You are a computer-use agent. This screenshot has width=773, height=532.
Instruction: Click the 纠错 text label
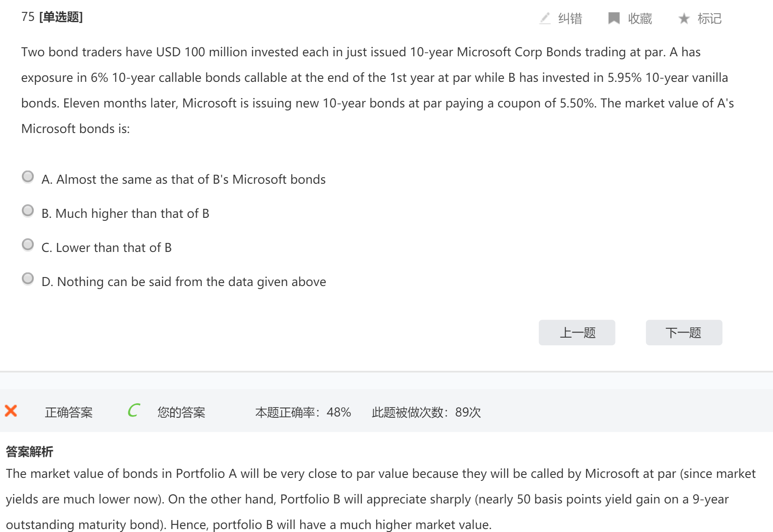pos(570,19)
